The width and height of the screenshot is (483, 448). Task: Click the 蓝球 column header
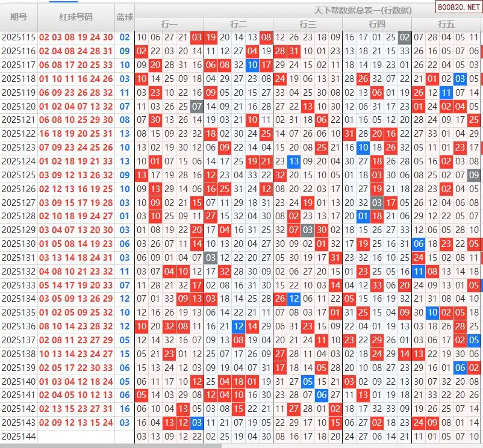point(125,17)
